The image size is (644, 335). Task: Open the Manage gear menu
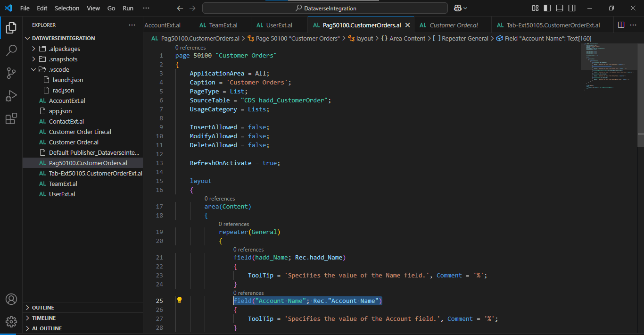click(11, 321)
